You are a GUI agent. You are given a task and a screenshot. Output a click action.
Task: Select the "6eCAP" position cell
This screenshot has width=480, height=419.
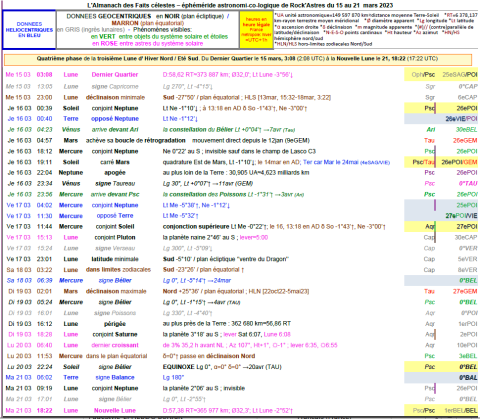468,98
